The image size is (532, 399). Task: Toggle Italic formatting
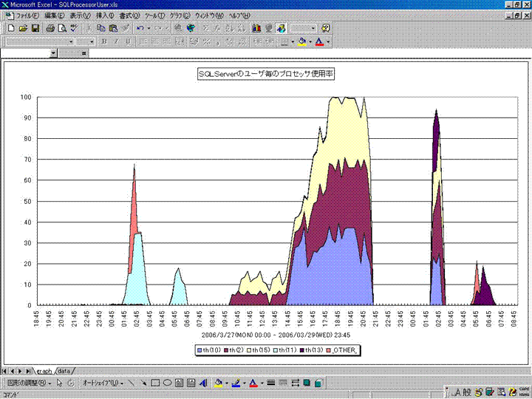point(117,41)
